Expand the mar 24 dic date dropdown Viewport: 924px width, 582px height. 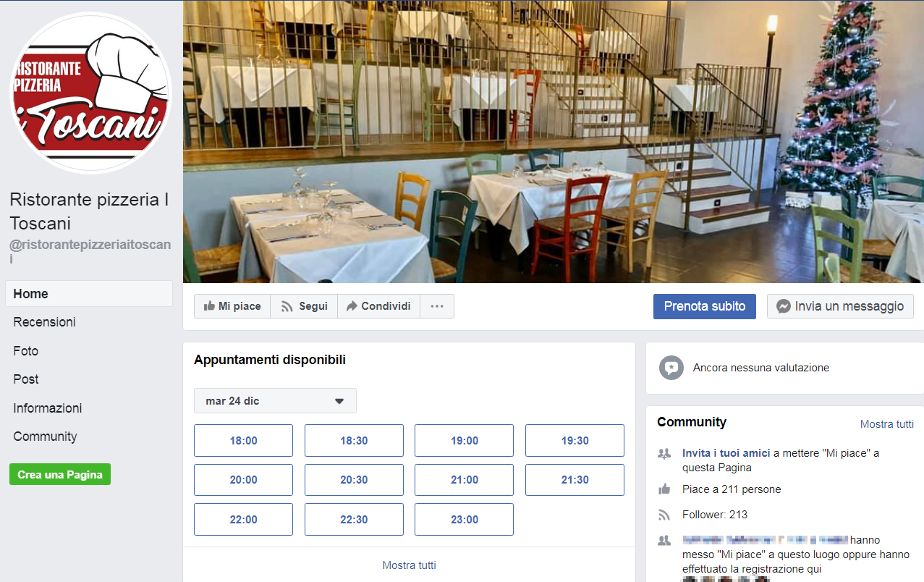(x=275, y=401)
